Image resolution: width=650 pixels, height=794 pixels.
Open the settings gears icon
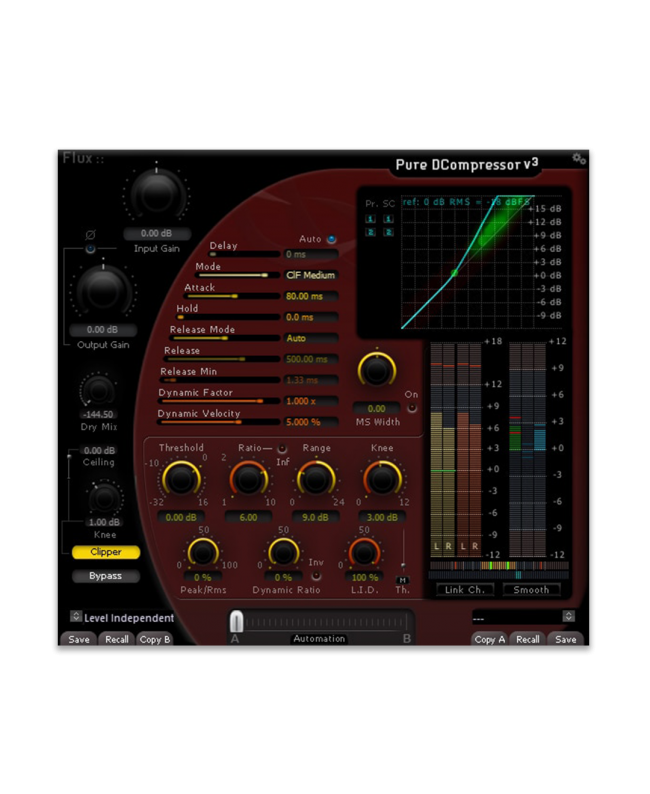click(x=579, y=158)
